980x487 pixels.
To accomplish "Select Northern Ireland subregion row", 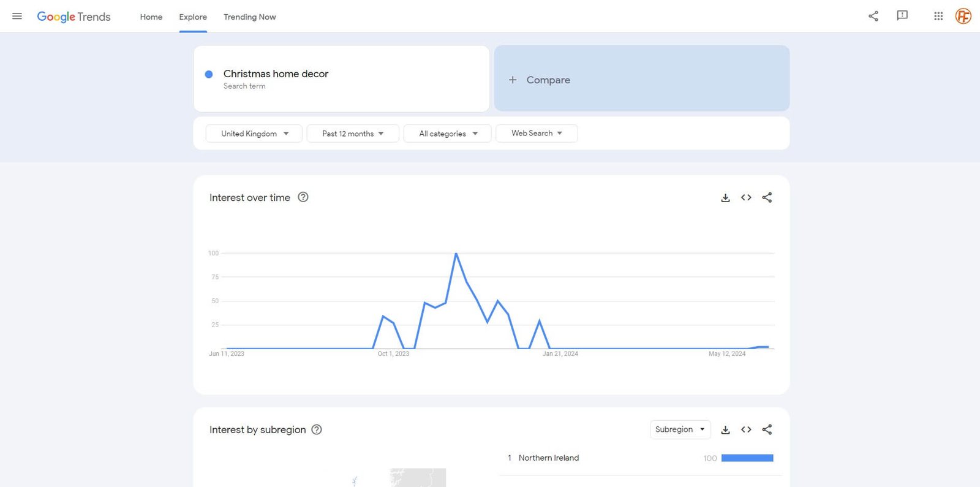I will [641, 458].
